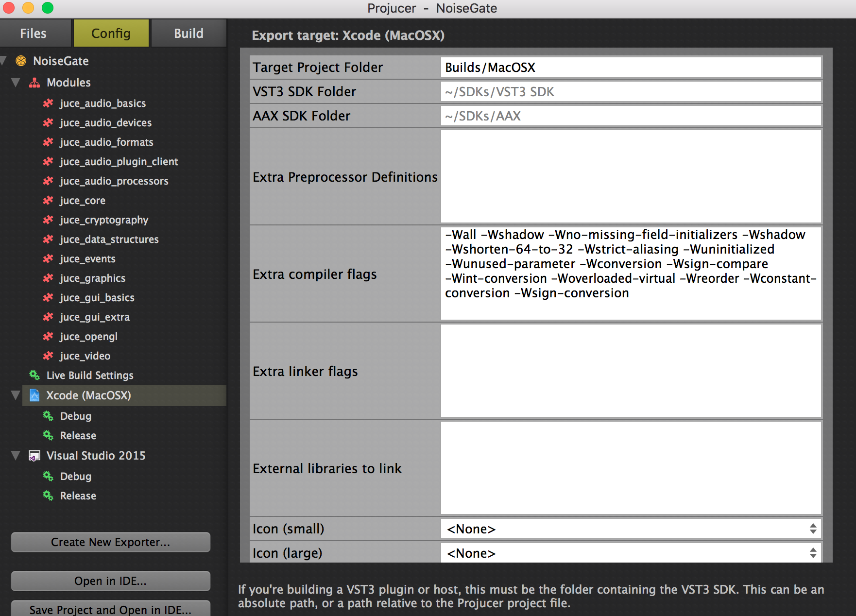Click the Extra compiler flags text box
The width and height of the screenshot is (856, 616).
pos(631,274)
